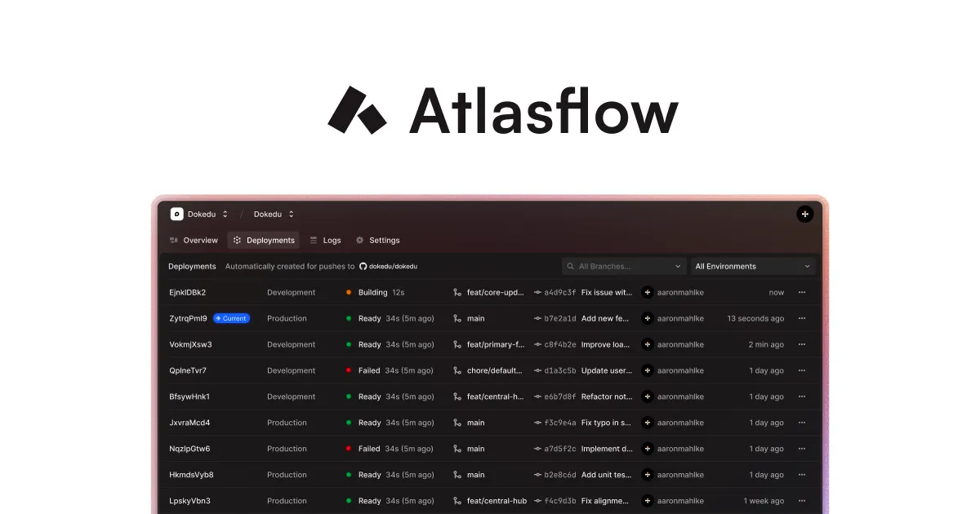Image resolution: width=980 pixels, height=514 pixels.
Task: Click red Failed status dot for QplneTvr7
Action: pyautogui.click(x=349, y=370)
